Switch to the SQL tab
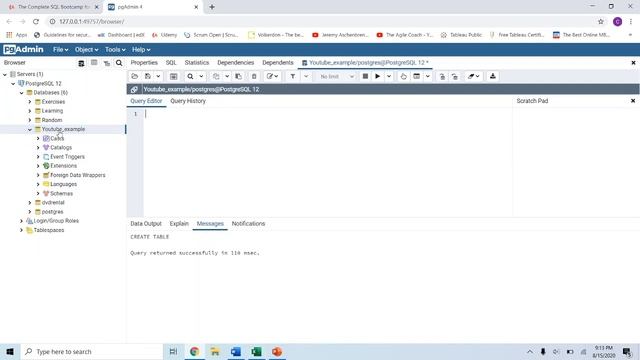The image size is (640, 360). click(171, 62)
